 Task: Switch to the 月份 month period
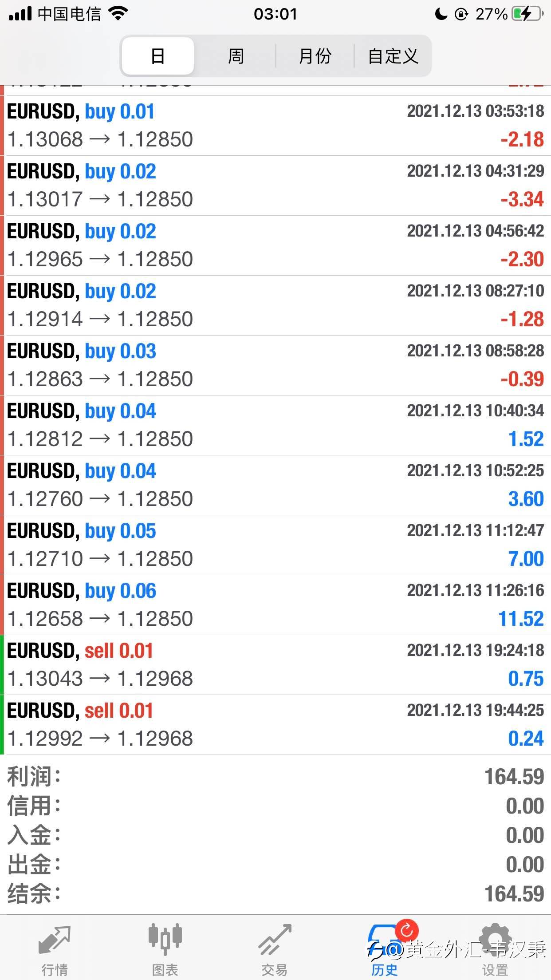click(x=315, y=56)
